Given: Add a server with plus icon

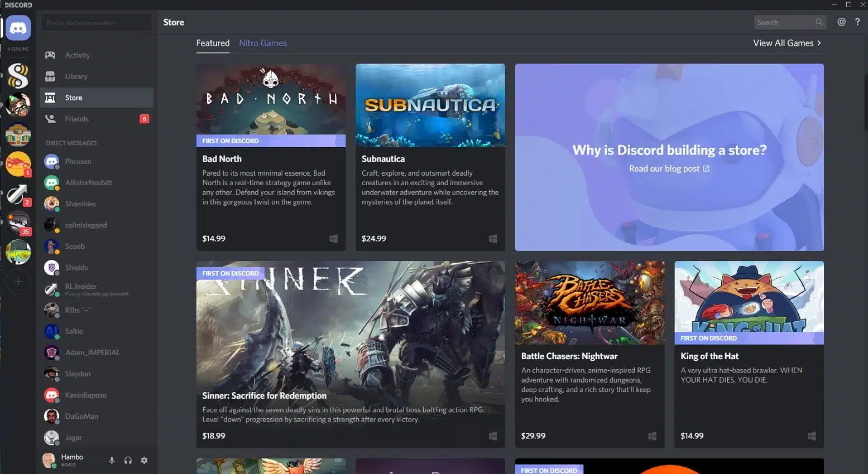Looking at the screenshot, I should click(18, 282).
